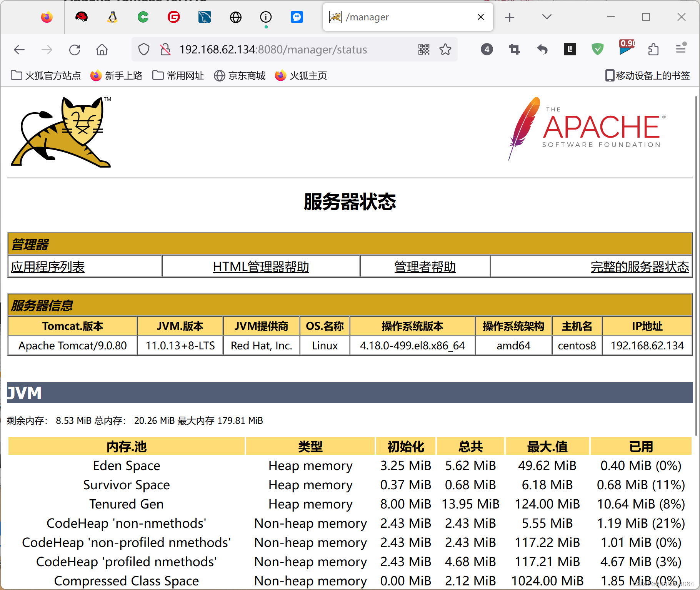
Task: Close the /manager tab
Action: click(480, 17)
